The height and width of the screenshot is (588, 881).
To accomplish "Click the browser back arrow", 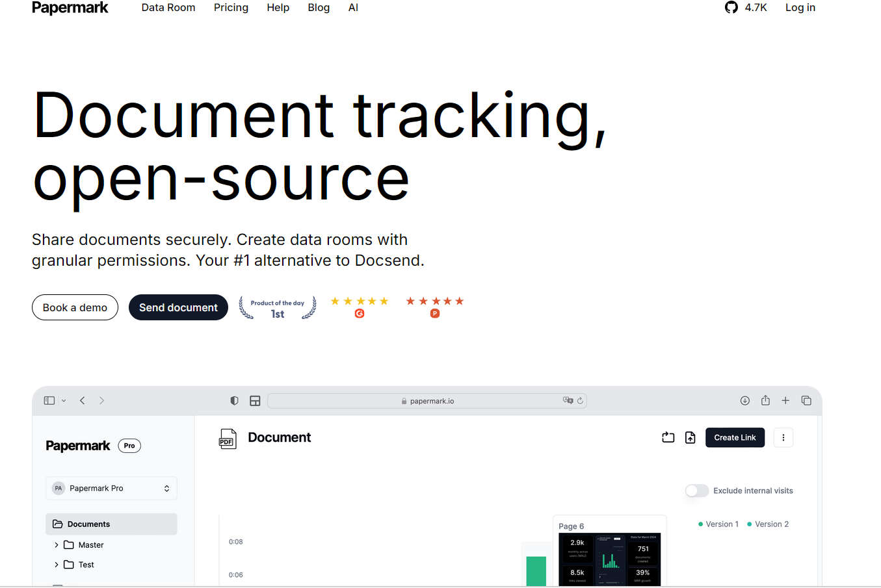I will [x=83, y=401].
